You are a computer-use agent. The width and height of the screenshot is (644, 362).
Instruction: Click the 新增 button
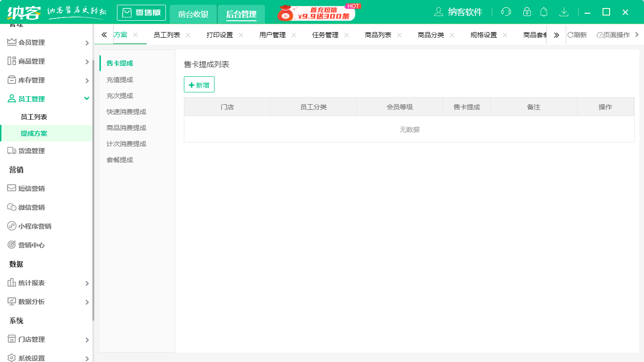199,84
